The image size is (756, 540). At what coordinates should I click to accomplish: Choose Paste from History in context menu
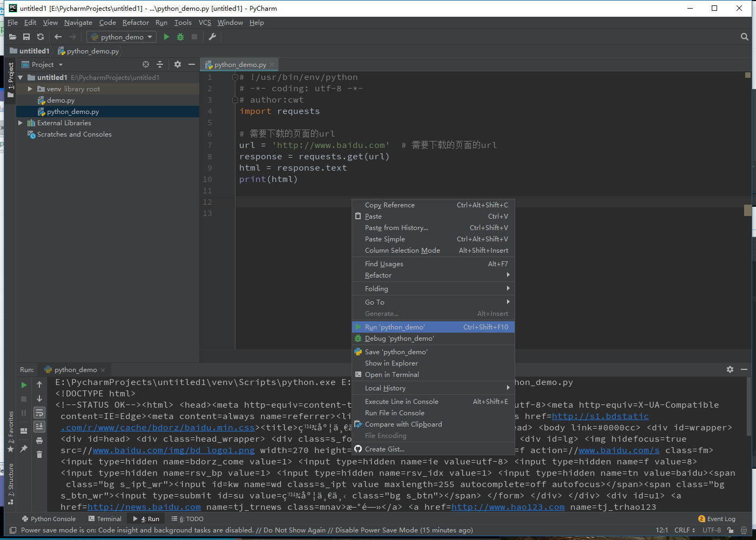point(433,228)
